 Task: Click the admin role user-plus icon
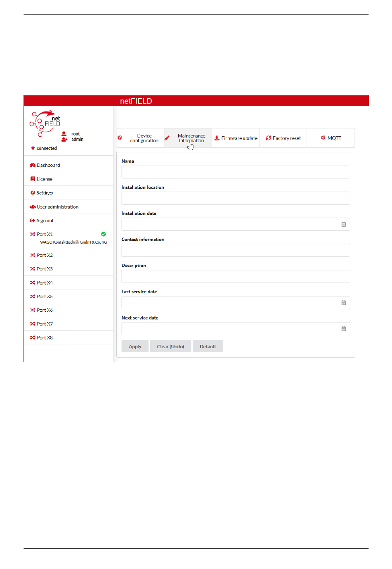[x=64, y=140]
